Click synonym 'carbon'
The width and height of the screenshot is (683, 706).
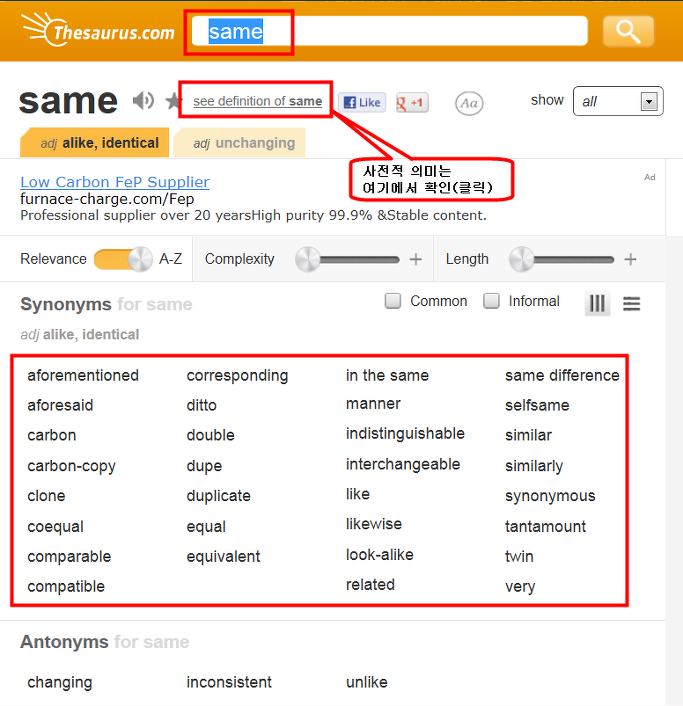[52, 435]
